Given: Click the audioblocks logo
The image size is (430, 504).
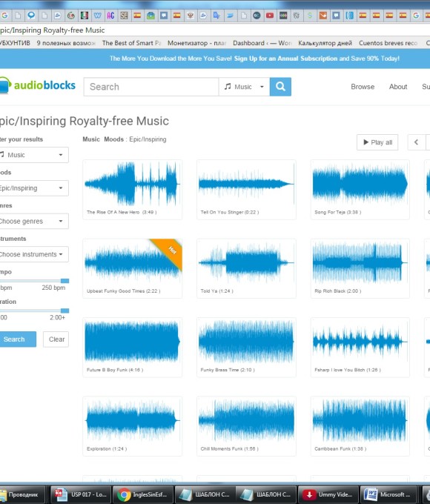Looking at the screenshot, I should (x=37, y=85).
